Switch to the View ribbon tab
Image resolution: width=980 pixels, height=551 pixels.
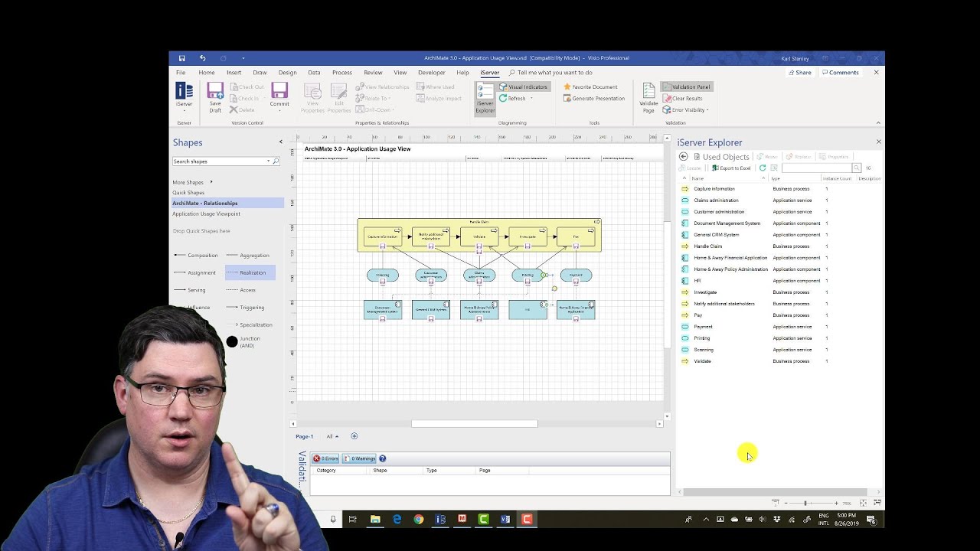400,73
